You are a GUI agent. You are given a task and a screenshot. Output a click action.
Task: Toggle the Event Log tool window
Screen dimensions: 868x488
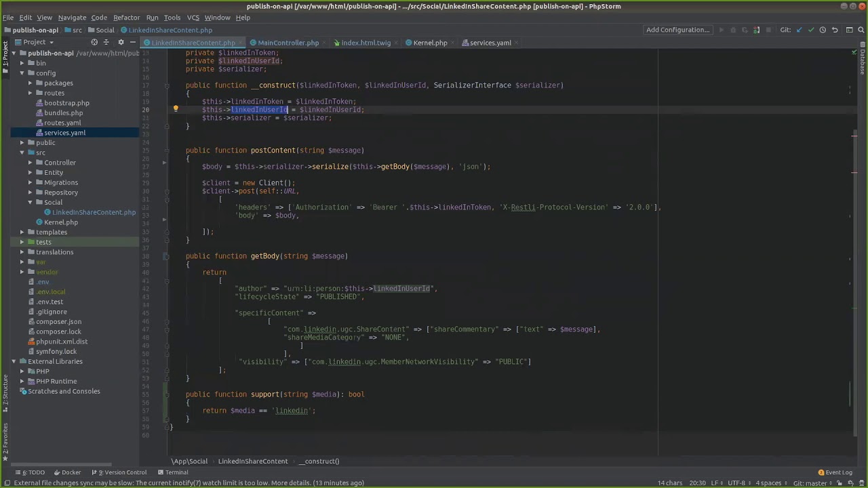[x=835, y=472]
